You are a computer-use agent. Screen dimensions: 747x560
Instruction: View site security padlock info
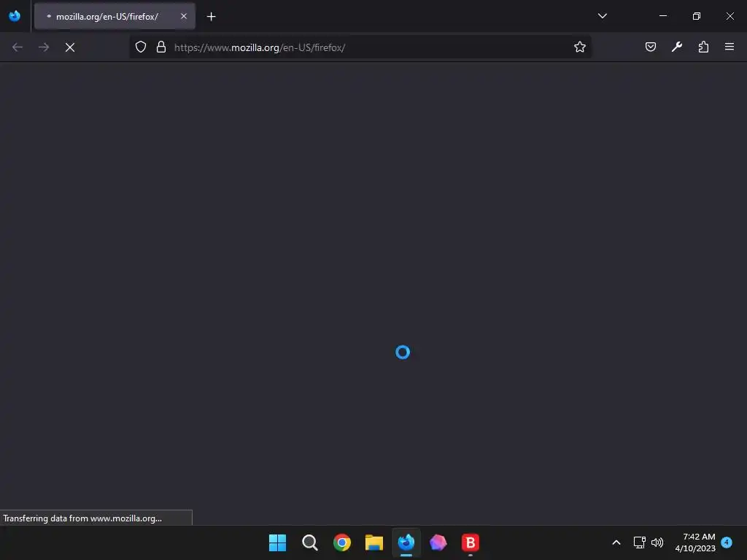161,47
